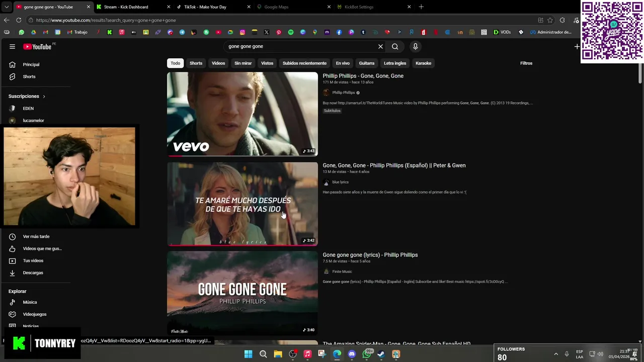This screenshot has width=644, height=362.
Task: Open the 'Trabajo' bookmarks folder
Action: coord(77,32)
